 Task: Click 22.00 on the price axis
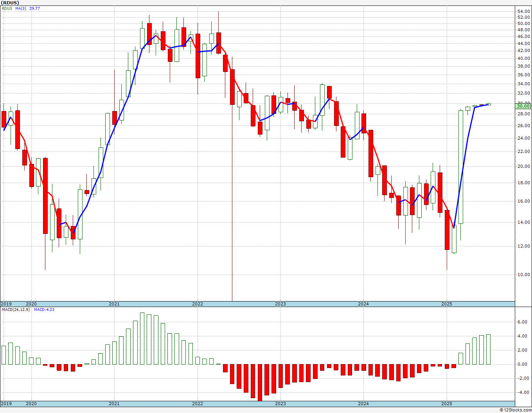[x=523, y=151]
